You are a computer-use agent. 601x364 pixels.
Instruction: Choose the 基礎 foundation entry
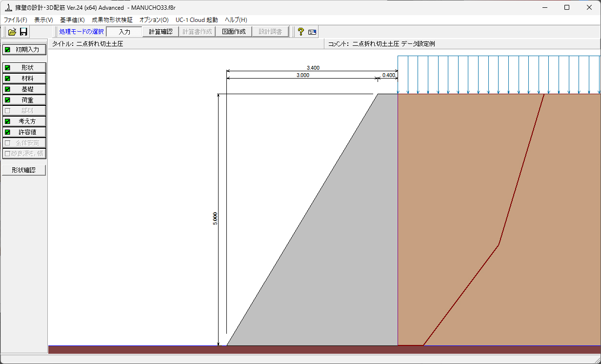[x=24, y=89]
